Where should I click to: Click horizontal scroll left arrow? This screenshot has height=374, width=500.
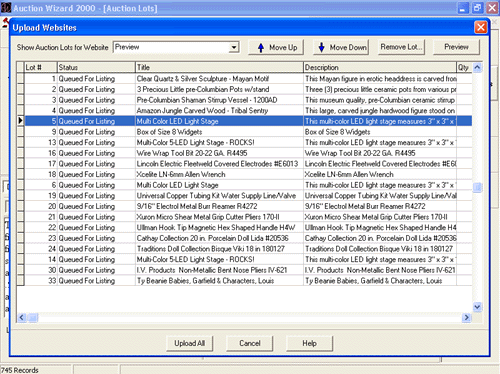22,317
